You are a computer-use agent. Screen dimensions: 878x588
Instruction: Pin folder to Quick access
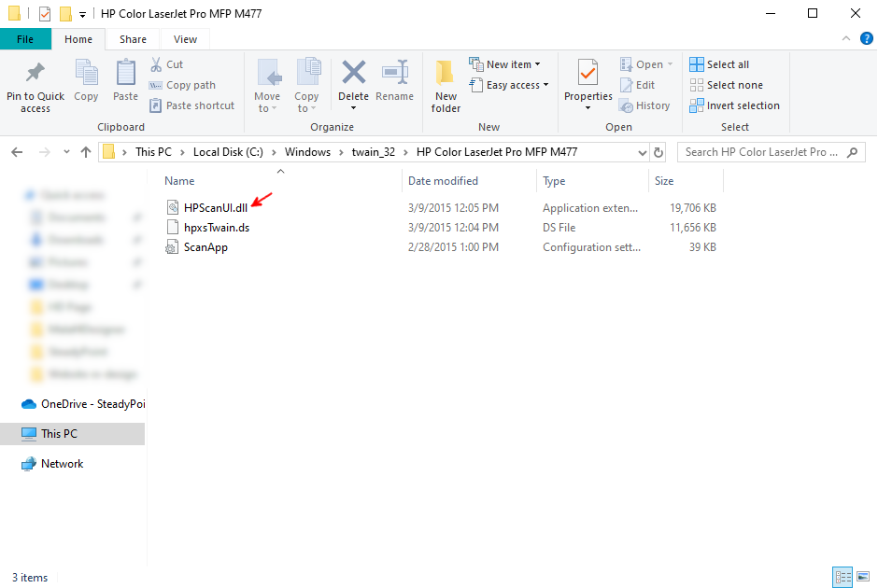click(x=35, y=86)
